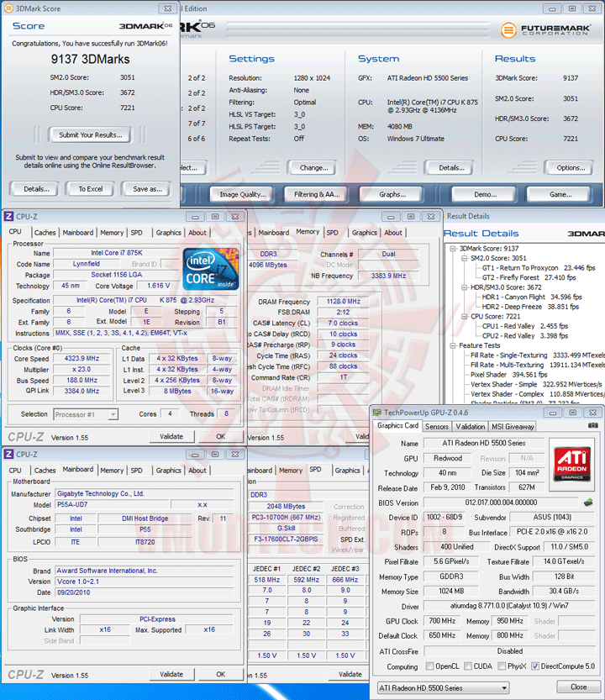Select Pixel Shader 394.561 fps row

coord(508,375)
